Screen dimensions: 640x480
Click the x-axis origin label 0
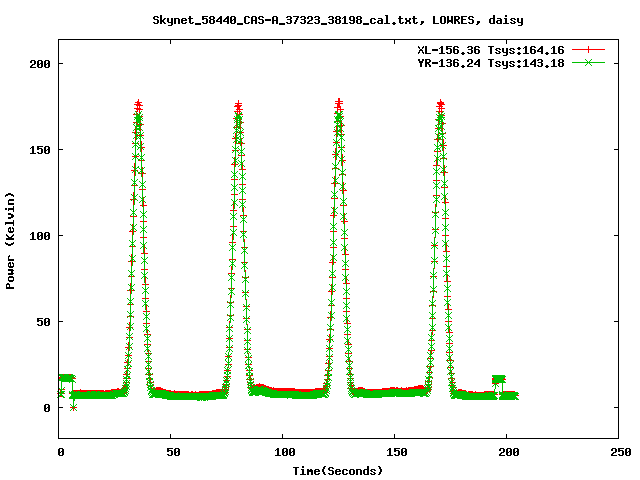click(x=61, y=452)
